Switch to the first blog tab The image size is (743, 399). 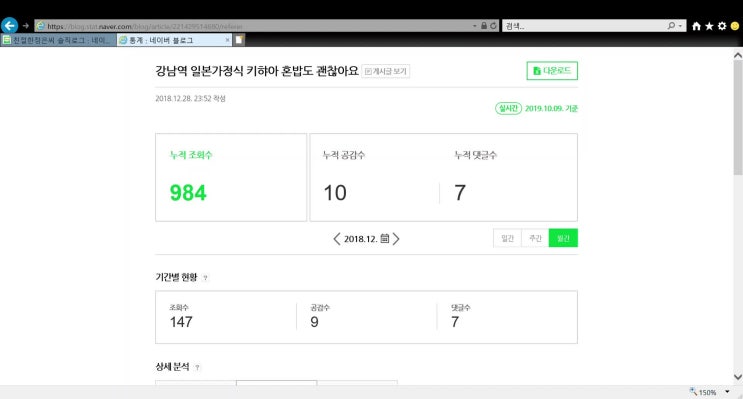pyautogui.click(x=58, y=40)
